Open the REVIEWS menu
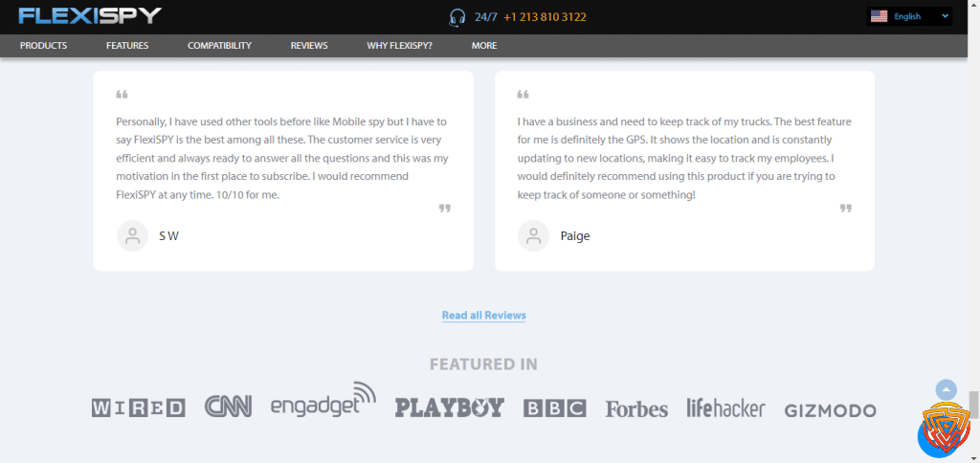The height and width of the screenshot is (463, 980). [x=309, y=46]
